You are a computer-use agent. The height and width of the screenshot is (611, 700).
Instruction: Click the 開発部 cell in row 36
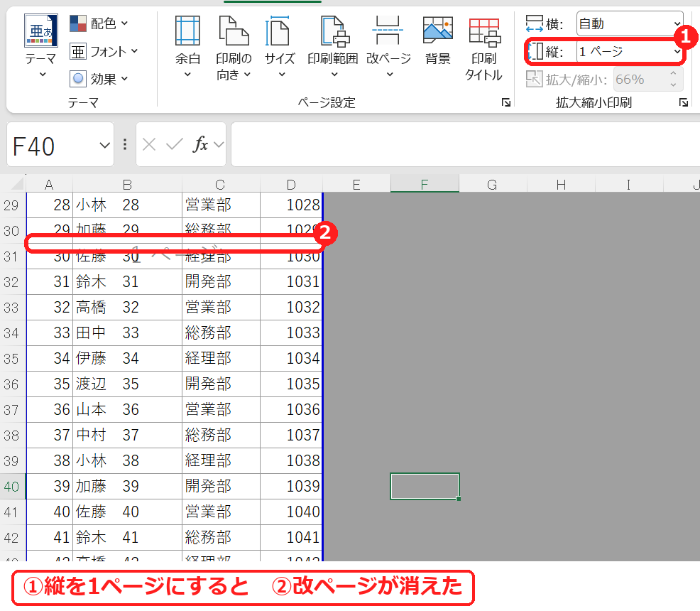coord(221,384)
